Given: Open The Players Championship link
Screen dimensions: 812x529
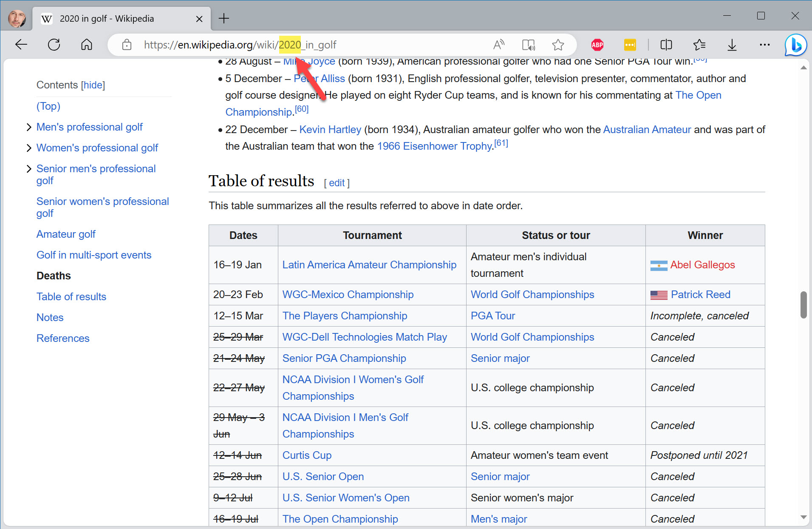Looking at the screenshot, I should click(345, 316).
